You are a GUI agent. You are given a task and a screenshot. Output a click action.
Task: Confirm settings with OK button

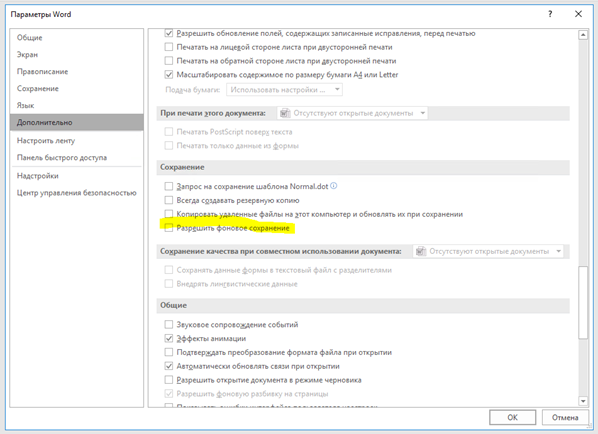tap(513, 417)
